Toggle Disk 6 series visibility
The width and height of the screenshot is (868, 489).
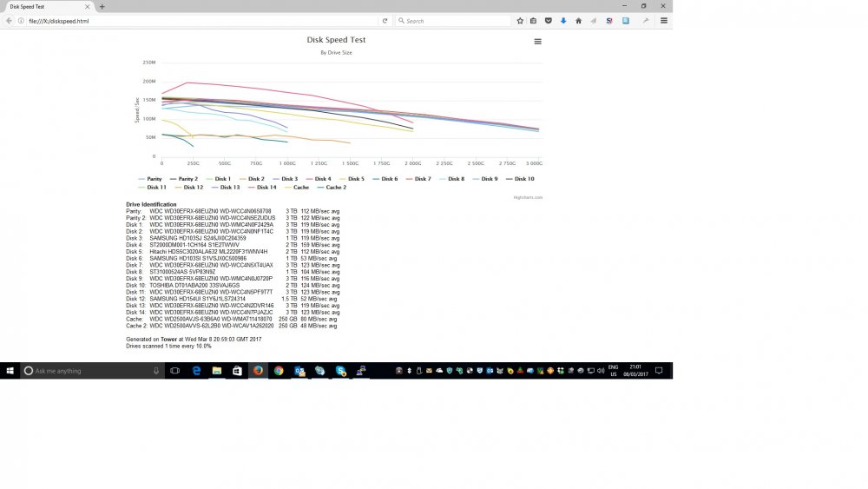coord(385,179)
